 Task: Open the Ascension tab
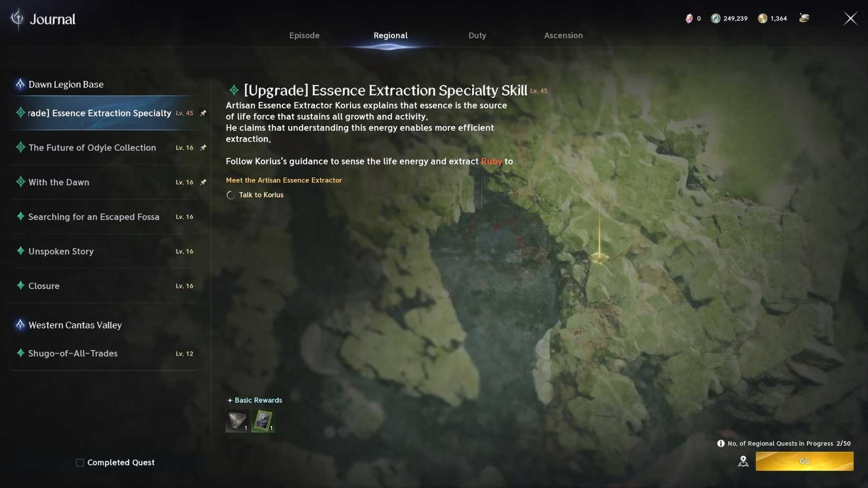coord(563,35)
